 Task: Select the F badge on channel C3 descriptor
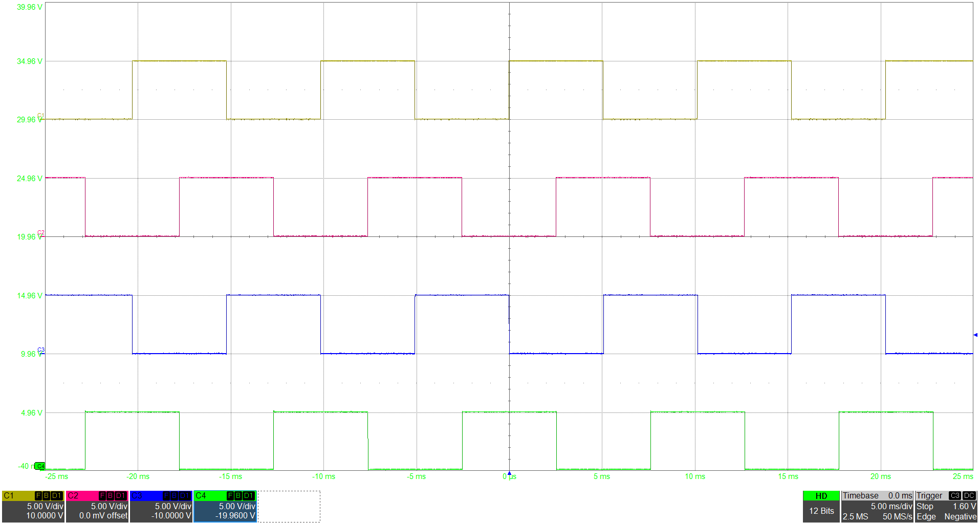[x=166, y=496]
